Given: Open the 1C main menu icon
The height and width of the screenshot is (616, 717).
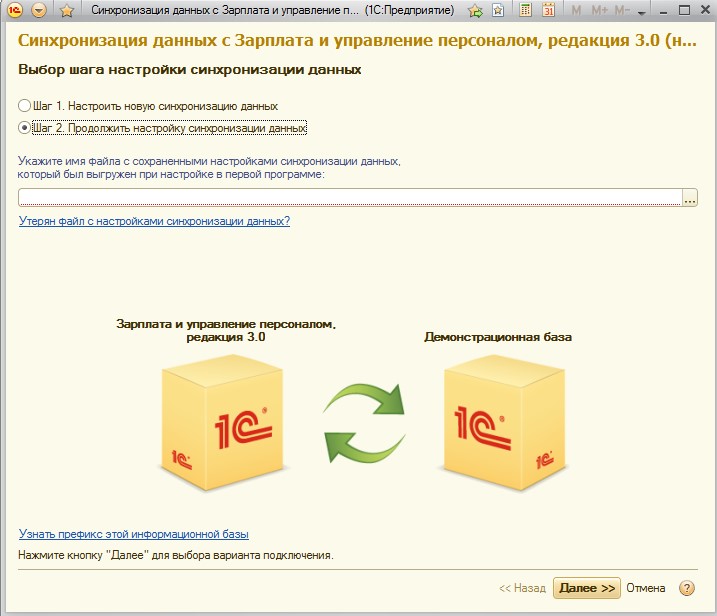Looking at the screenshot, I should click(15, 10).
